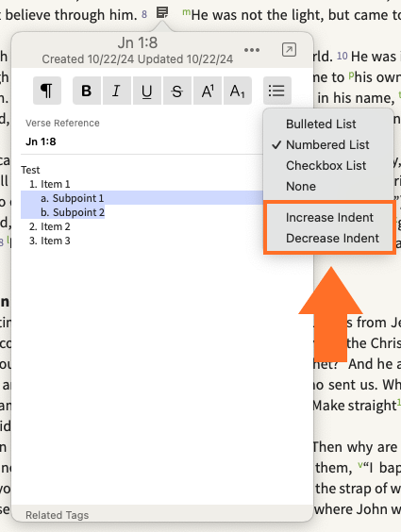Apply superscript formatting

click(x=208, y=91)
